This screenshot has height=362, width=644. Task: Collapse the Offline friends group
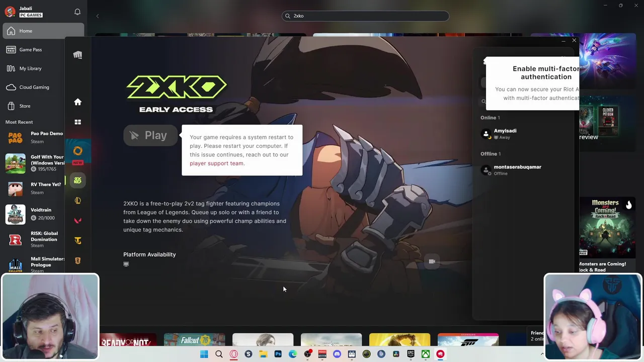tap(491, 154)
